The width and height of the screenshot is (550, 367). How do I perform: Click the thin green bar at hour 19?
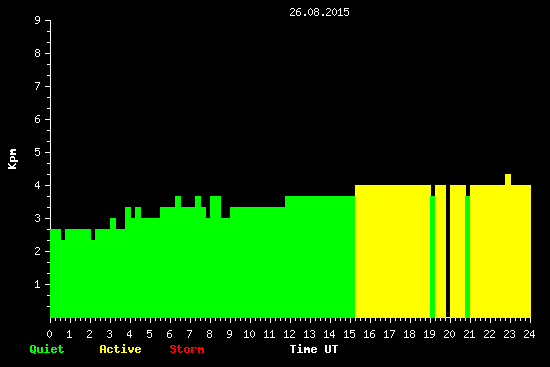click(x=432, y=256)
